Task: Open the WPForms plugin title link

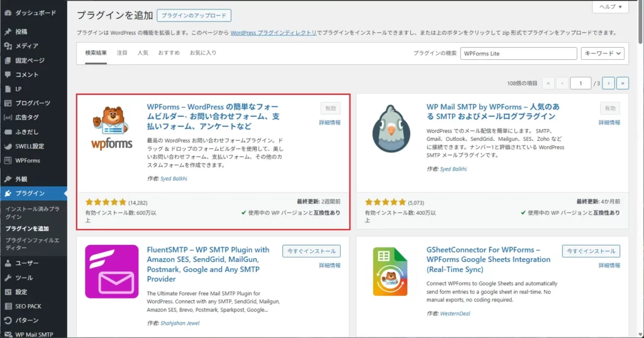Action: point(213,116)
